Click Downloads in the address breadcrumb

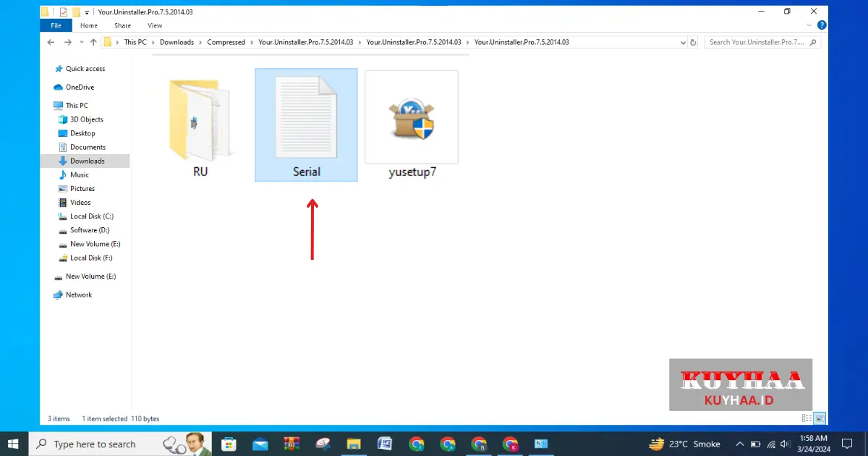(176, 42)
